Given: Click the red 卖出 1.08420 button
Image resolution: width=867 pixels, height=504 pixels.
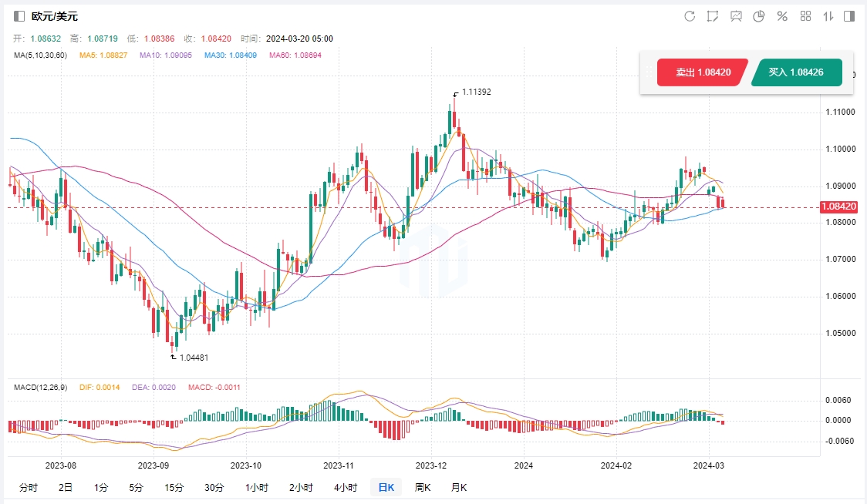Looking at the screenshot, I should [702, 72].
